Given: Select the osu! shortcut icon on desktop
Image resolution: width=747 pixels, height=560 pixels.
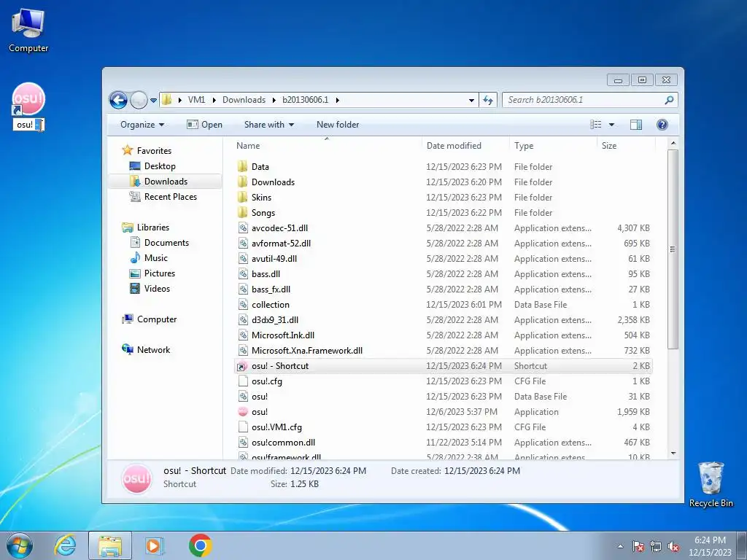Looking at the screenshot, I should pos(28,99).
